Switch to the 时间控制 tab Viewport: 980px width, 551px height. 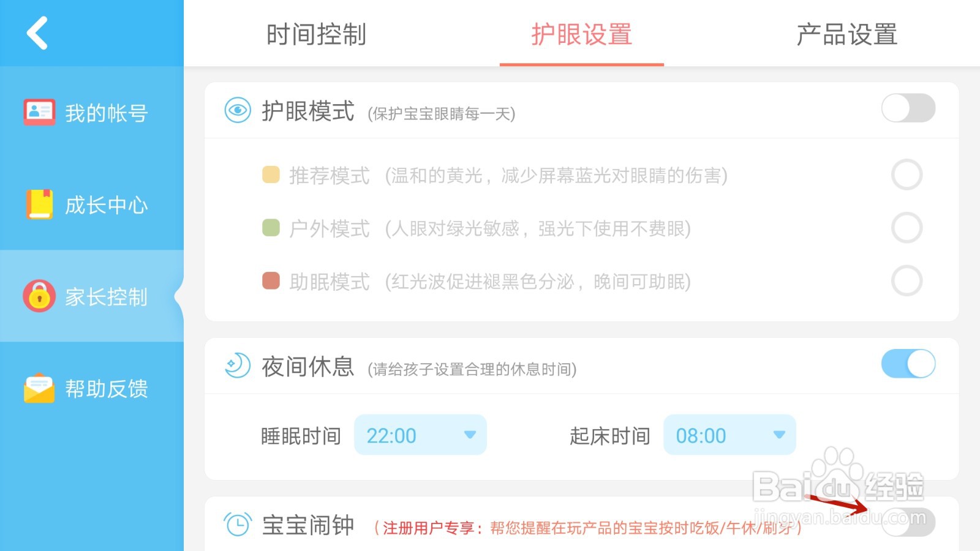pos(315,35)
